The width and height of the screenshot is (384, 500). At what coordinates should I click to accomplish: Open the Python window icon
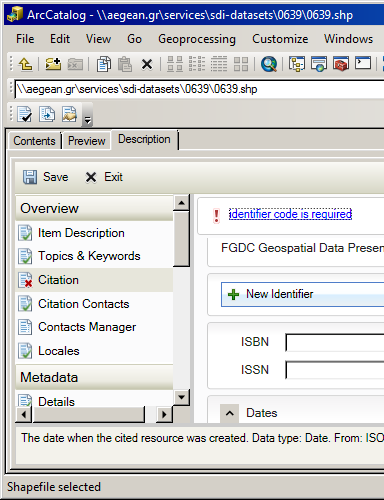tap(363, 63)
